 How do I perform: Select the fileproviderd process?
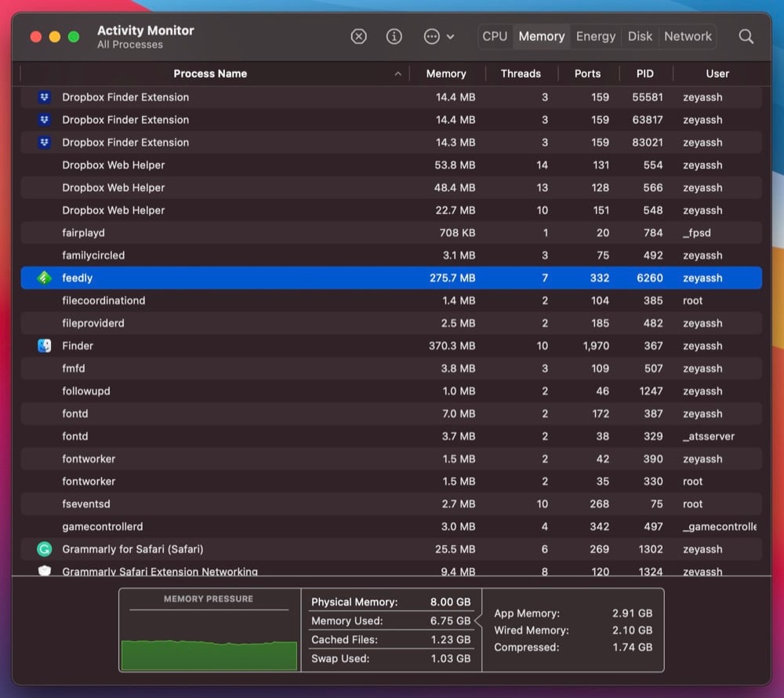pos(391,323)
